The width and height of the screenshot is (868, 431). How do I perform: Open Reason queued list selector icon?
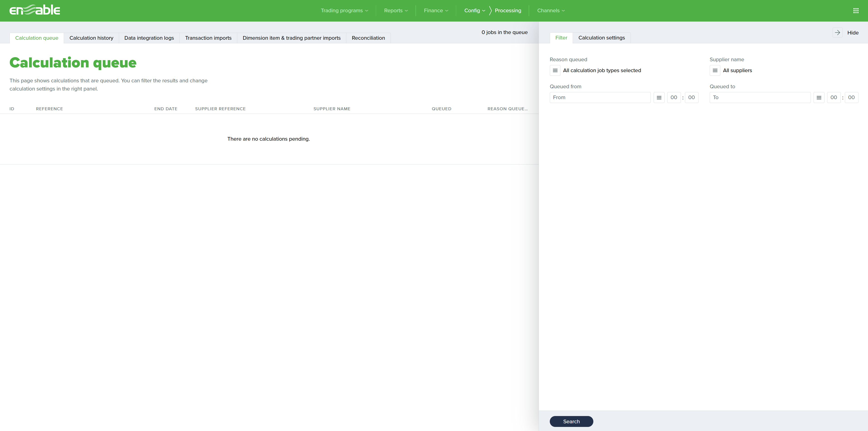click(x=555, y=70)
